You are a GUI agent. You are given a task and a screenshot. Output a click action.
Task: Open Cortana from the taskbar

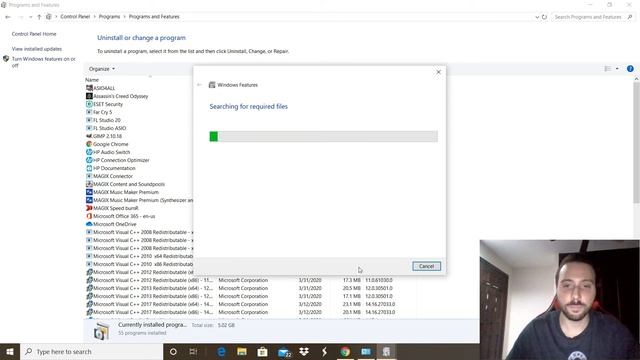(173, 351)
